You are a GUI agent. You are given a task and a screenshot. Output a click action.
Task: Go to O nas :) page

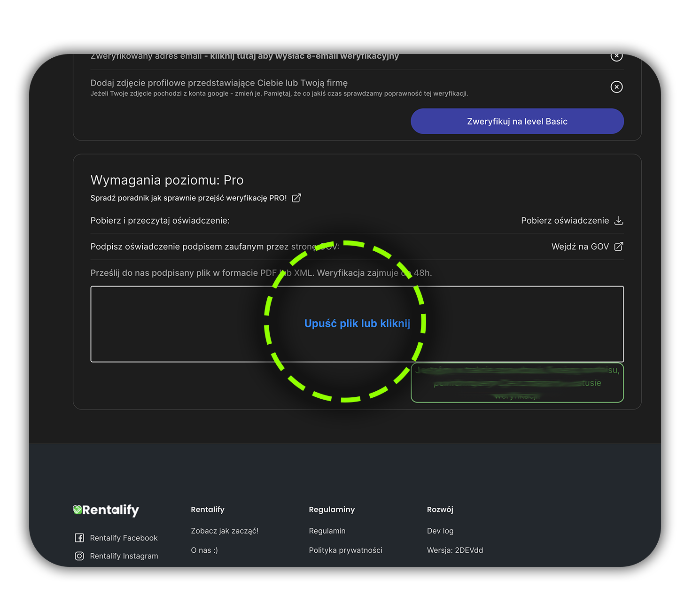pos(204,550)
